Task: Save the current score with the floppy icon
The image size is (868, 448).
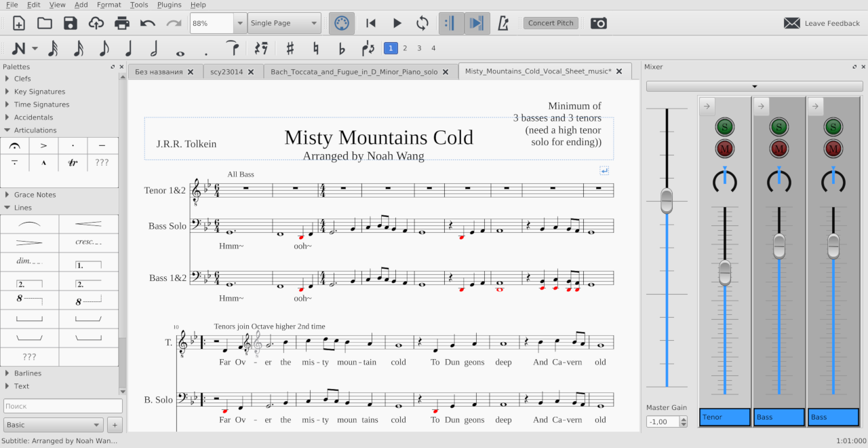Action: click(x=71, y=23)
